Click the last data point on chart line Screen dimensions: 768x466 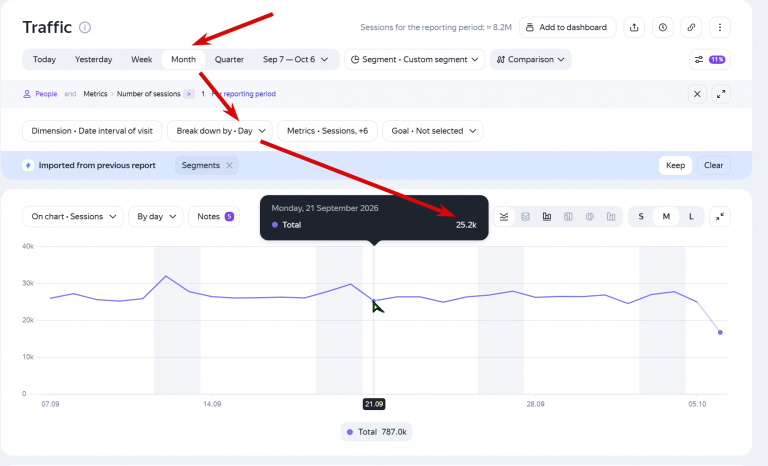pyautogui.click(x=720, y=333)
